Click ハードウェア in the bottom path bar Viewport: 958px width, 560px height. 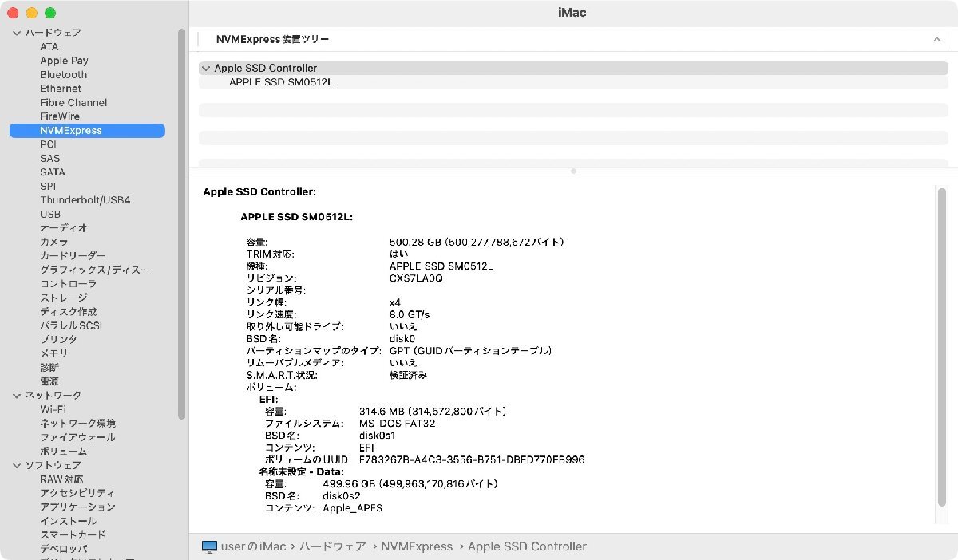[333, 546]
